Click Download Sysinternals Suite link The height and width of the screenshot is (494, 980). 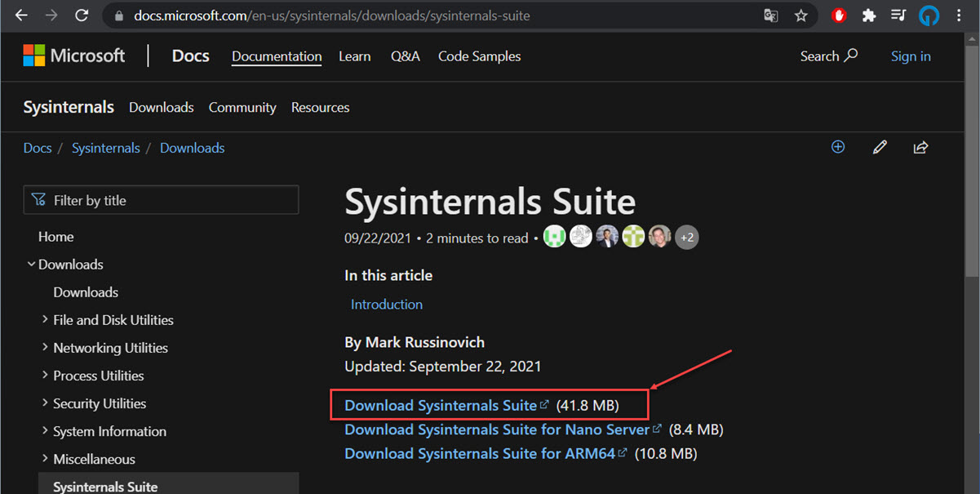(441, 405)
